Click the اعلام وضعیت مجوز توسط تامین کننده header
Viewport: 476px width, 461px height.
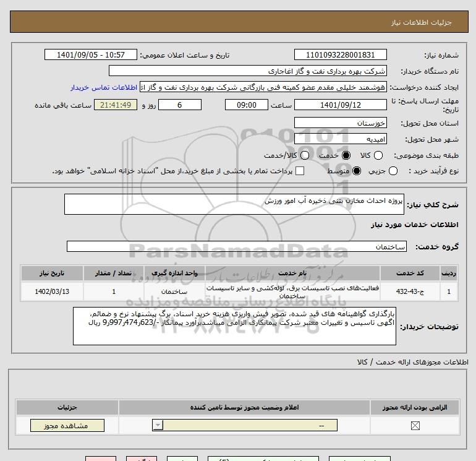[244, 408]
